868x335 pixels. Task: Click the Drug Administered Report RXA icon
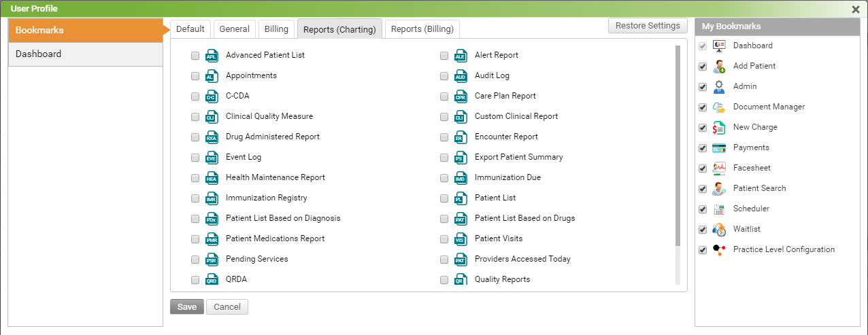(x=212, y=137)
